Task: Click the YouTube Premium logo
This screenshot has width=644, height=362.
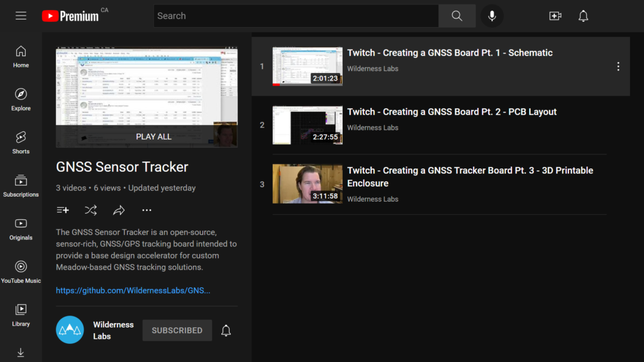Action: tap(70, 16)
